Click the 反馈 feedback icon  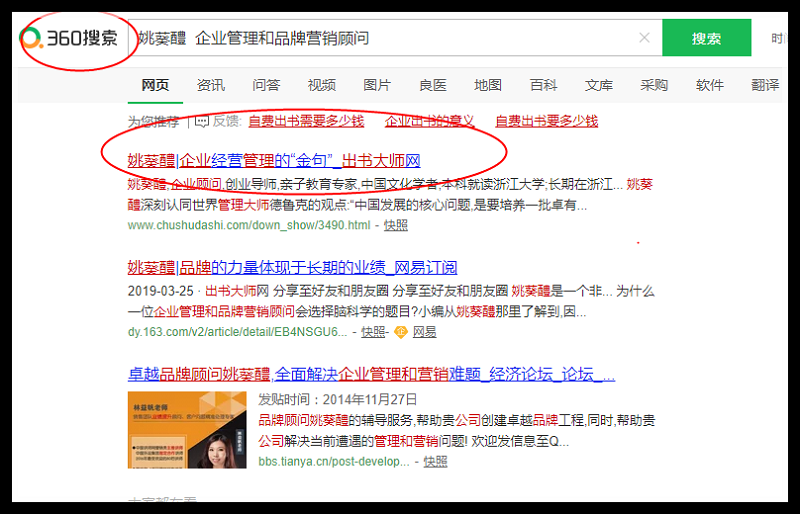point(201,121)
